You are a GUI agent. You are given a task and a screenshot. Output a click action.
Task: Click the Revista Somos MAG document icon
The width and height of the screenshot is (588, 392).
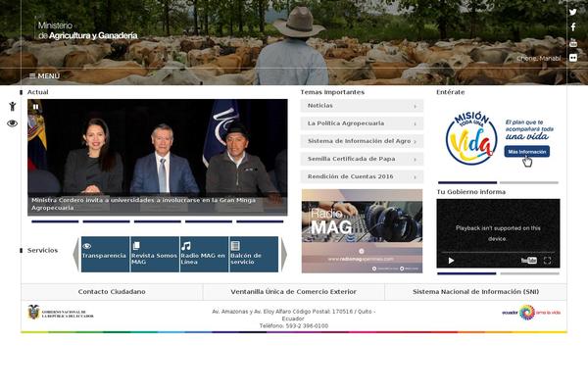(136, 246)
